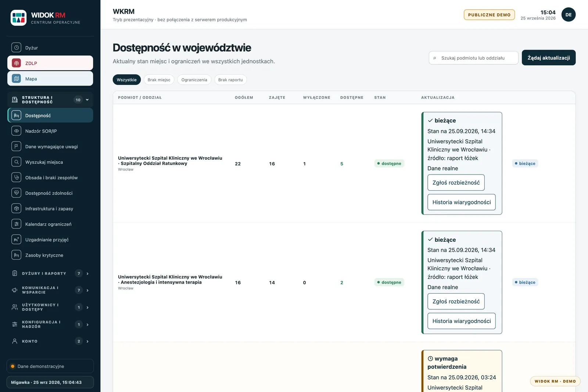The image size is (588, 392).
Task: Expand the Dyżury i raporty section chevron
Action: click(87, 273)
